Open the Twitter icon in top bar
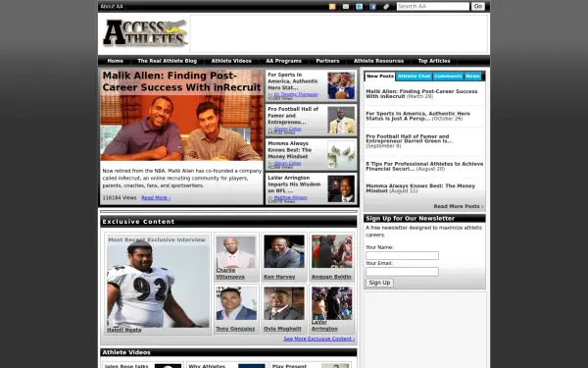The width and height of the screenshot is (588, 368). coord(360,7)
